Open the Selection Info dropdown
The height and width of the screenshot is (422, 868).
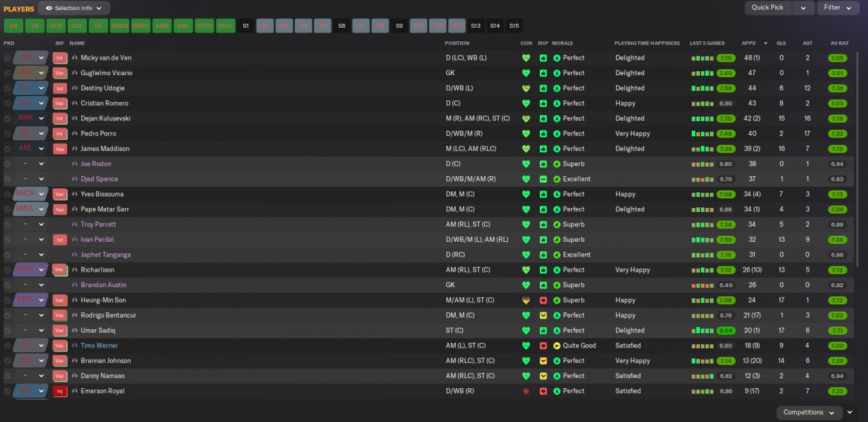[x=74, y=8]
